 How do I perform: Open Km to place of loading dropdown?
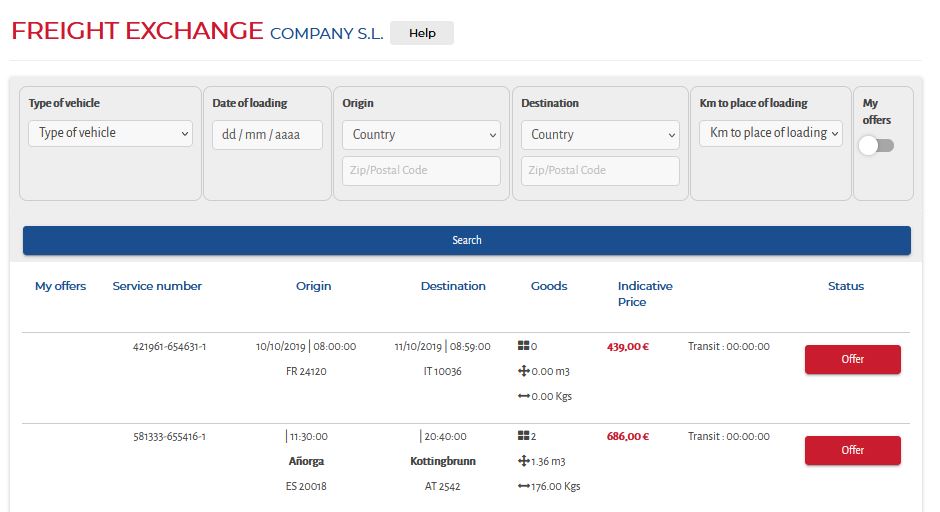(x=771, y=133)
